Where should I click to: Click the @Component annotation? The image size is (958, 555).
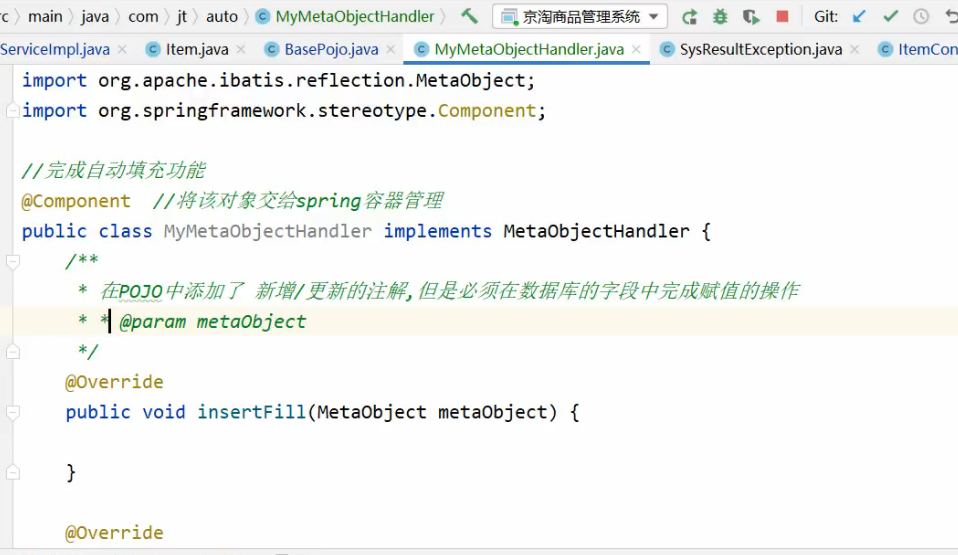76,201
